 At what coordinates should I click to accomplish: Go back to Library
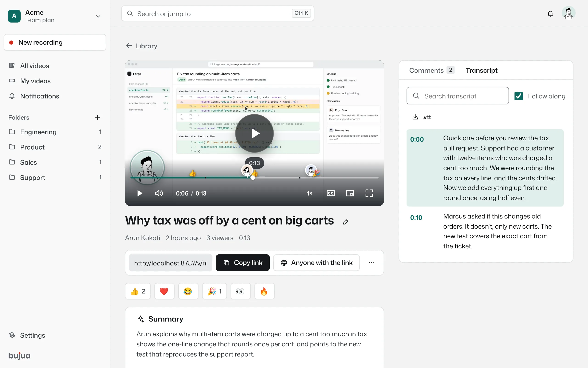[x=142, y=46]
